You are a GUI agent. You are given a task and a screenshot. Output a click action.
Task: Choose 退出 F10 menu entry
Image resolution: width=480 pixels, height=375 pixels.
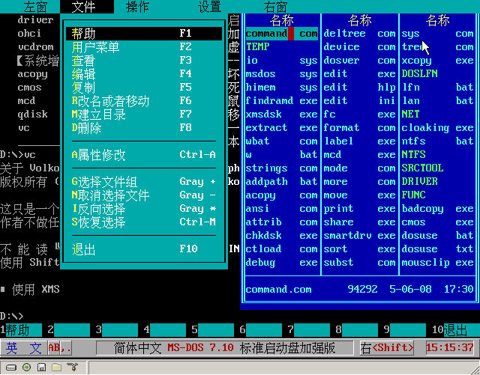(144, 249)
